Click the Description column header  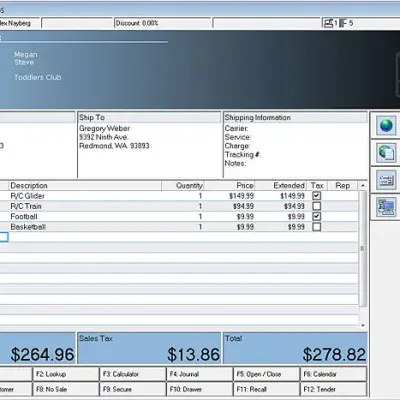pos(85,186)
